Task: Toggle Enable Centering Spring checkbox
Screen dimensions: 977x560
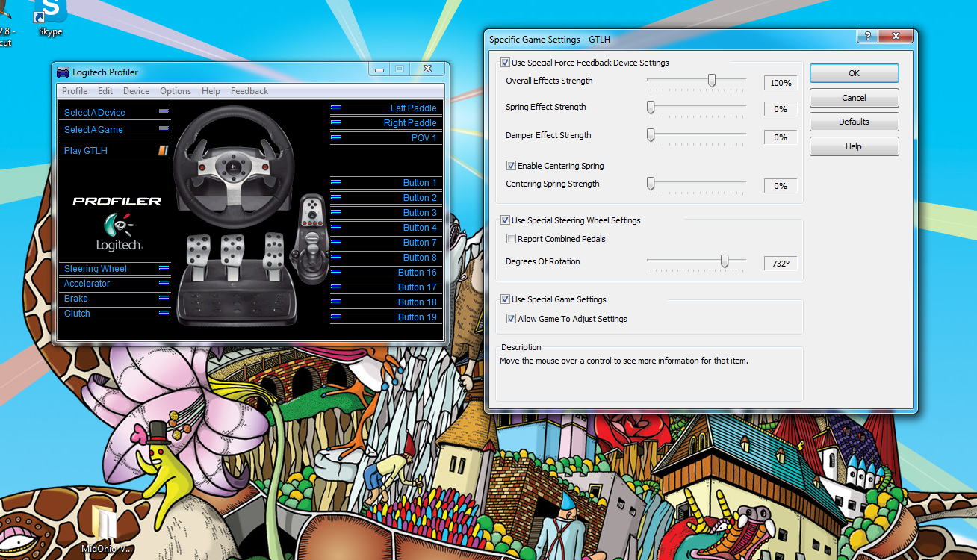Action: click(512, 166)
